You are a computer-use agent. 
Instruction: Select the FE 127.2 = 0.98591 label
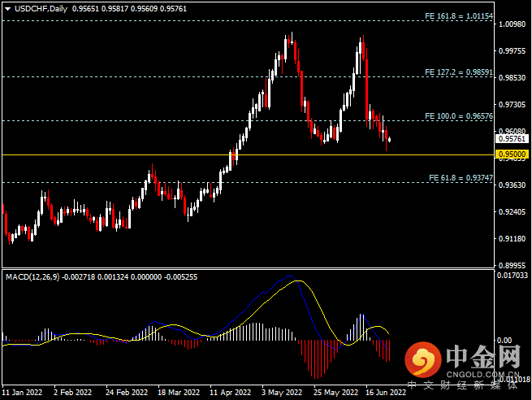tap(459, 72)
